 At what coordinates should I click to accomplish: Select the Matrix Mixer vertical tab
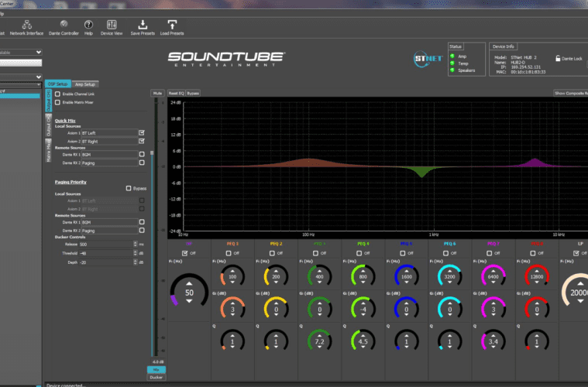click(48, 150)
